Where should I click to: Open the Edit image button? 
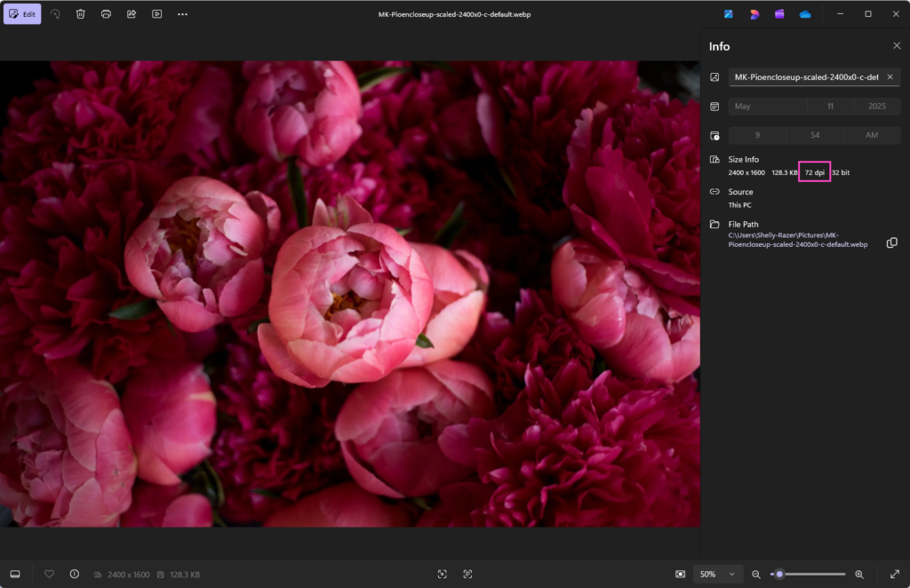pyautogui.click(x=22, y=14)
